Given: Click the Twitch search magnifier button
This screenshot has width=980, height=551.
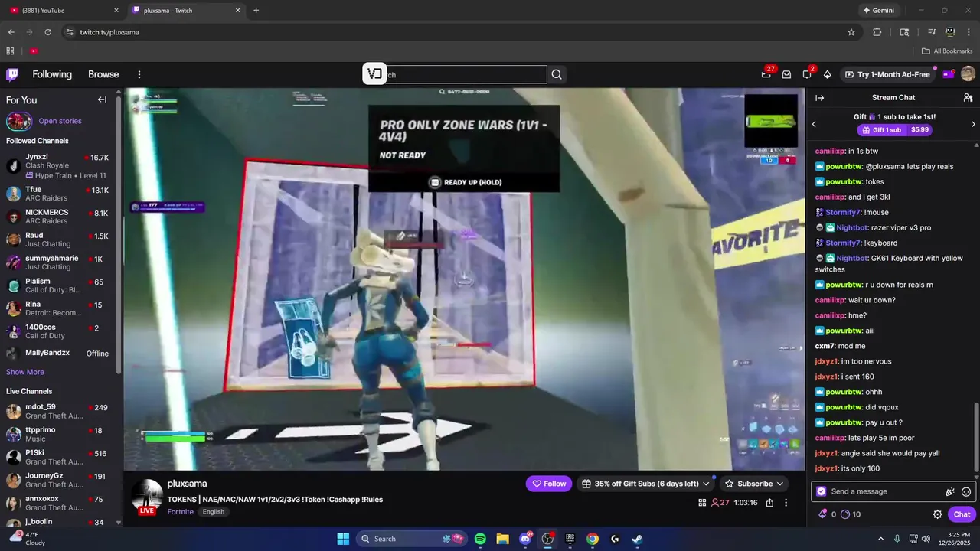Looking at the screenshot, I should pyautogui.click(x=557, y=74).
